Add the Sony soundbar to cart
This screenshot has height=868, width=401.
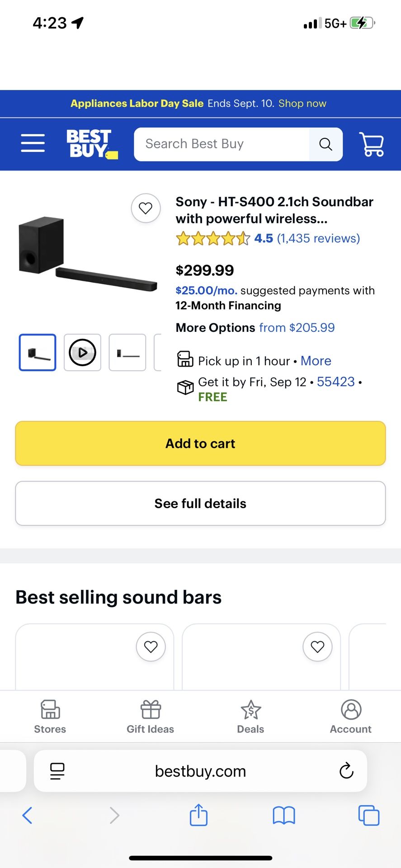point(200,443)
